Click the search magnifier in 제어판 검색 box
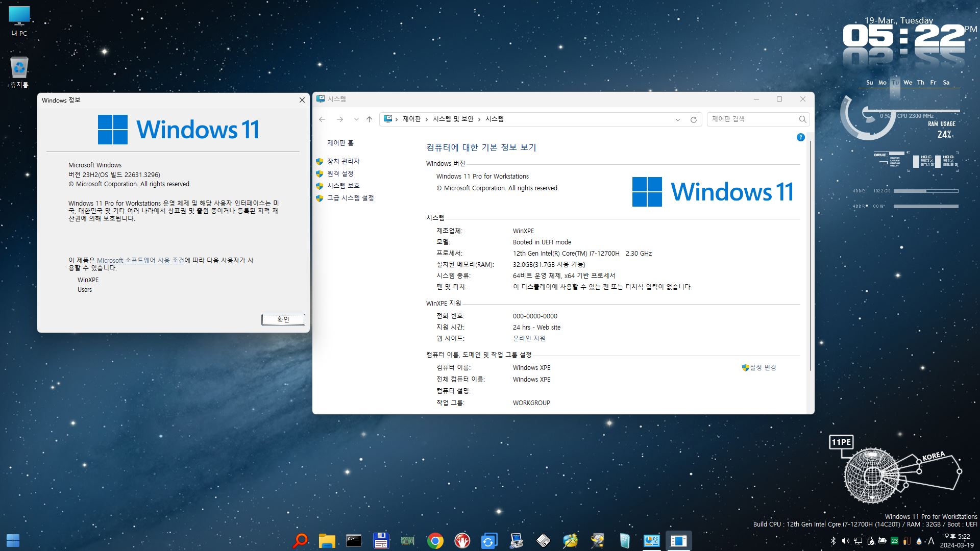 (x=802, y=119)
